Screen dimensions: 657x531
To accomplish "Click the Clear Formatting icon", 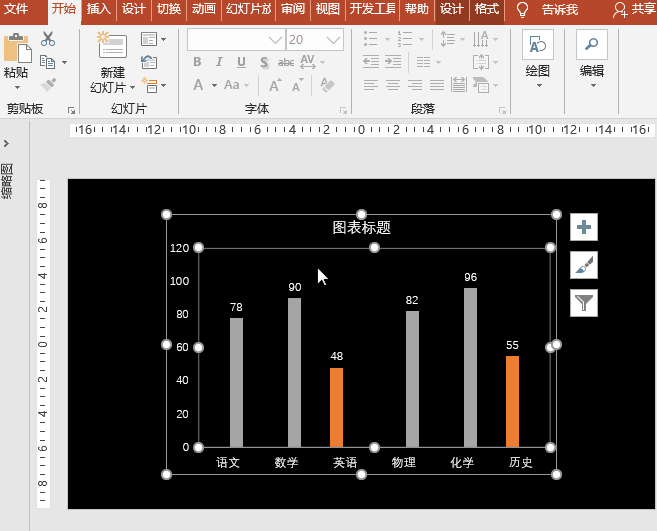I will (x=327, y=85).
